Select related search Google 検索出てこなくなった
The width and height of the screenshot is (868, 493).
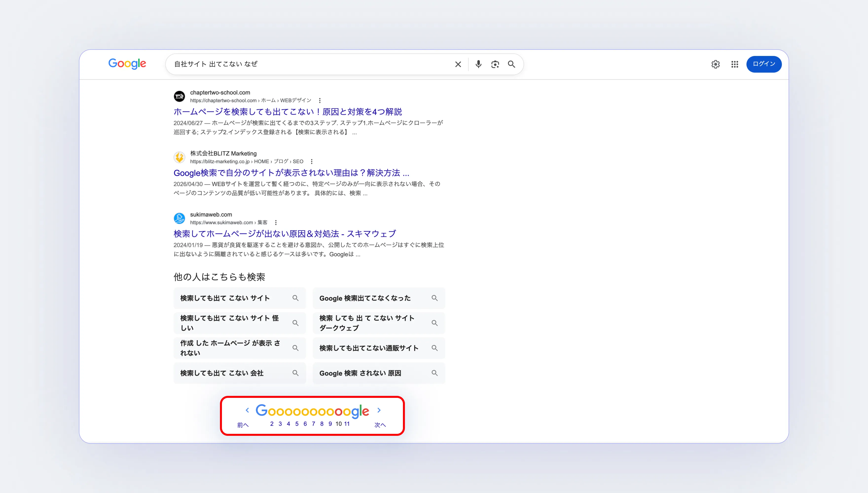tap(379, 298)
